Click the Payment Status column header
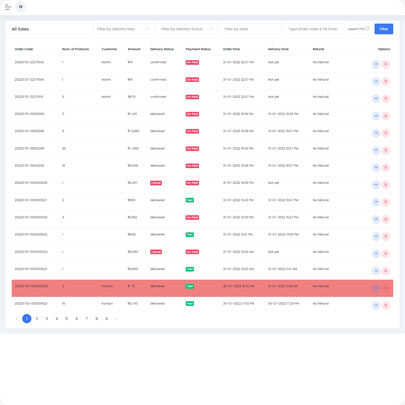 [198, 49]
